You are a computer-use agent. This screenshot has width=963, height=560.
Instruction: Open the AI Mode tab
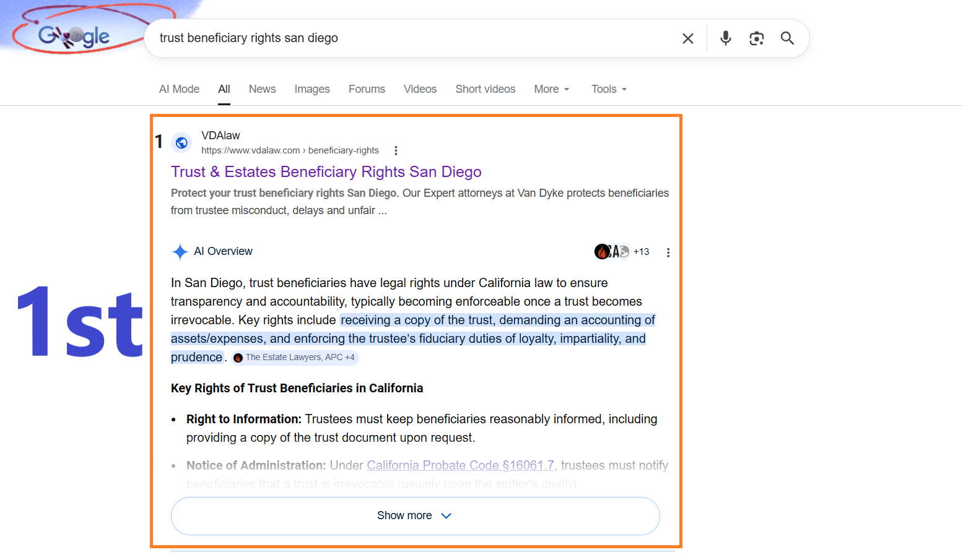pyautogui.click(x=179, y=89)
